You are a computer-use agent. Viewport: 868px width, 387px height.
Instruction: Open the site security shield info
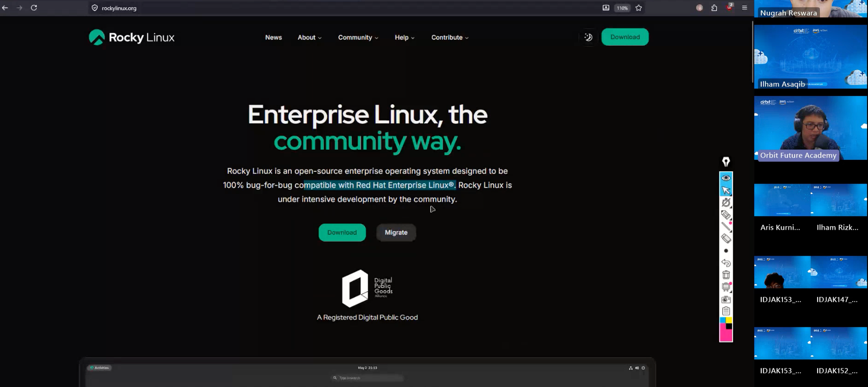(x=95, y=8)
